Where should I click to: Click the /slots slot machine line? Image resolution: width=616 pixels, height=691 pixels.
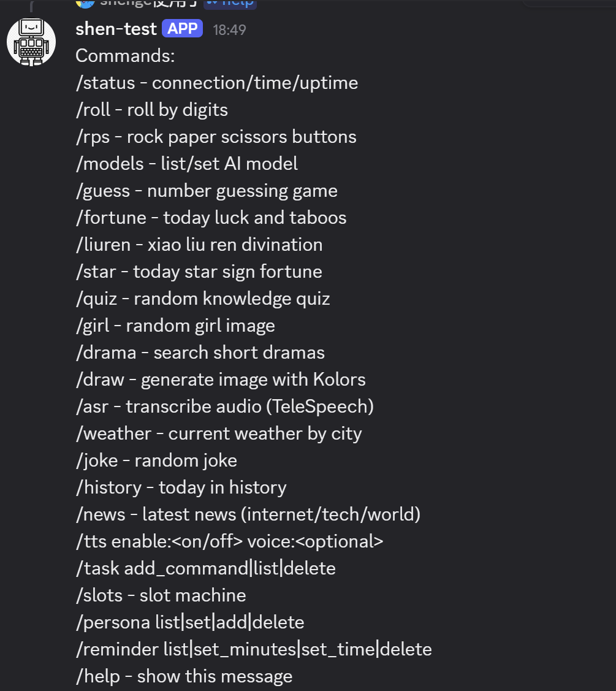point(161,595)
